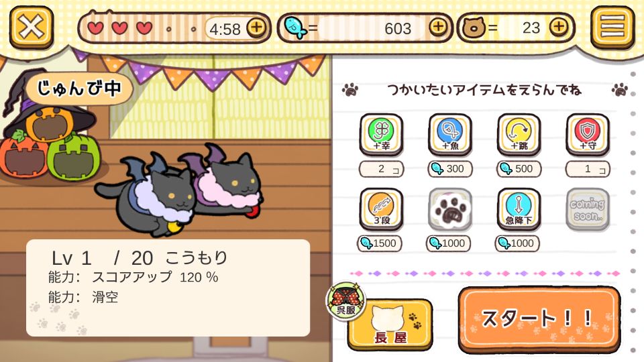Tap the 1500 fish price tag
Viewport: 644px width, 362px height.
pos(379,243)
